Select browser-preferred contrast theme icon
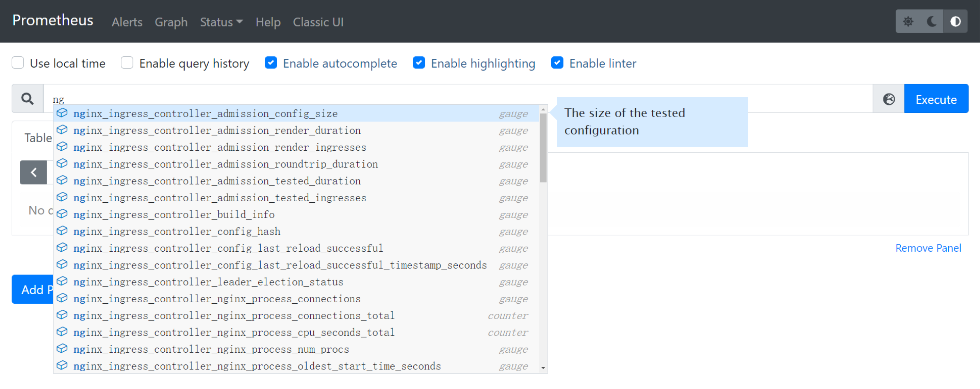Screen dimensions: 980x389 pos(955,22)
